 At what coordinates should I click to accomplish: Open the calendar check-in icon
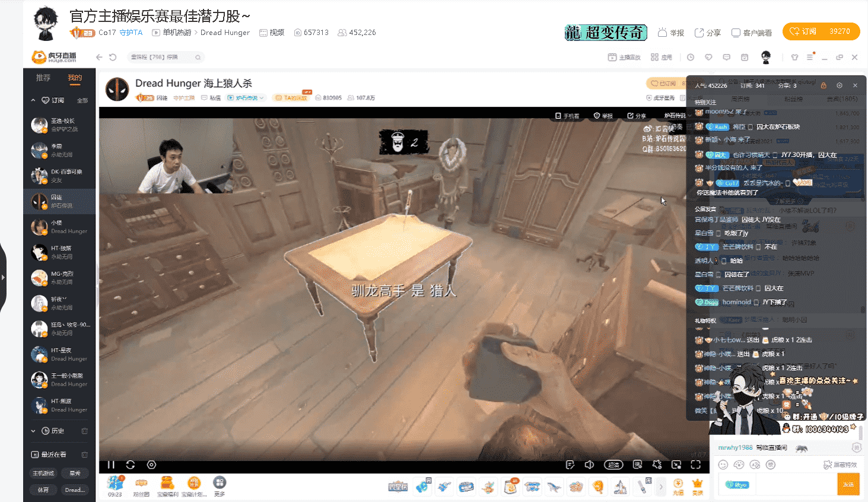745,57
